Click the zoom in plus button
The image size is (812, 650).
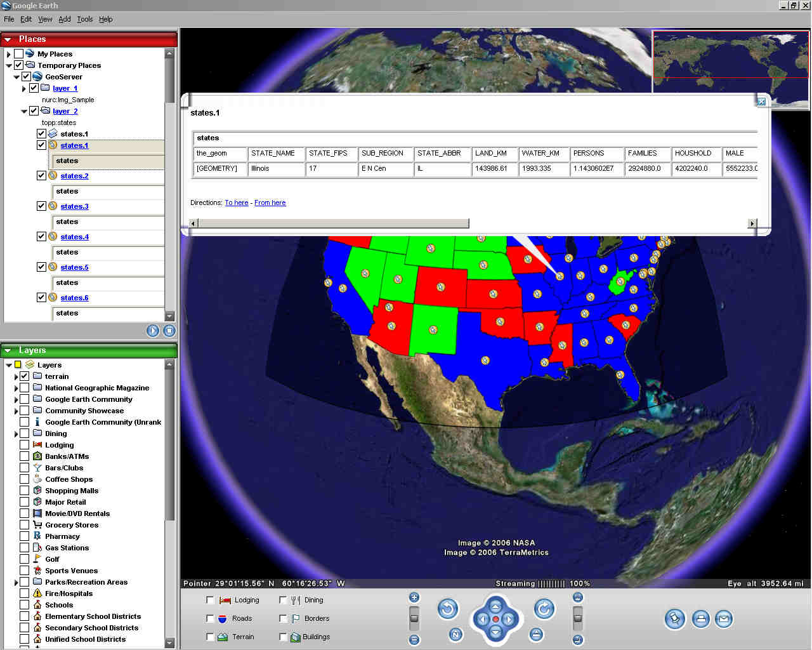click(x=414, y=597)
